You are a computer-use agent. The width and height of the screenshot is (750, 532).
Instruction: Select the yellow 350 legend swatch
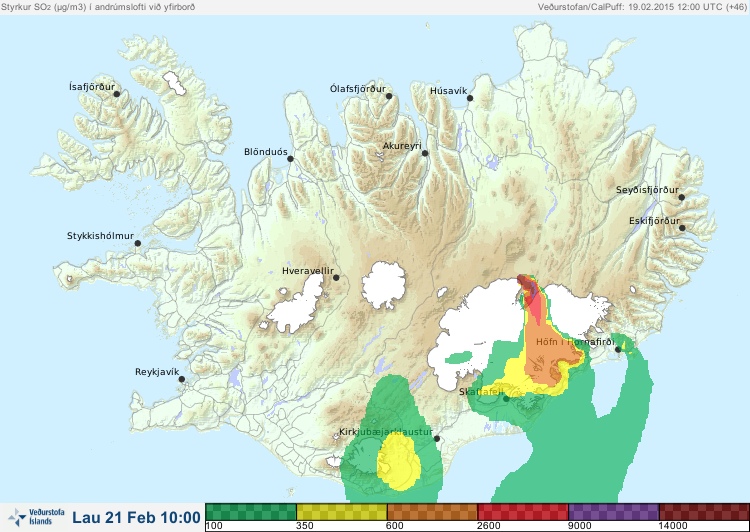point(342,512)
